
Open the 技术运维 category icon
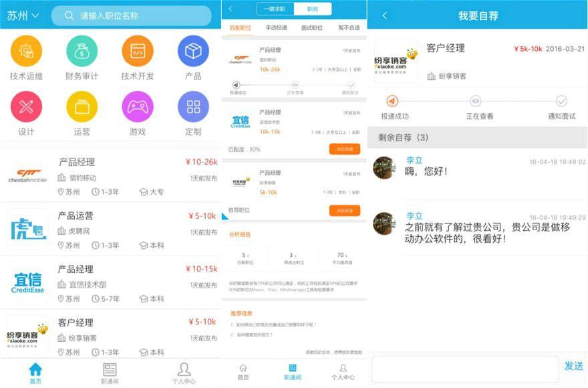point(26,51)
